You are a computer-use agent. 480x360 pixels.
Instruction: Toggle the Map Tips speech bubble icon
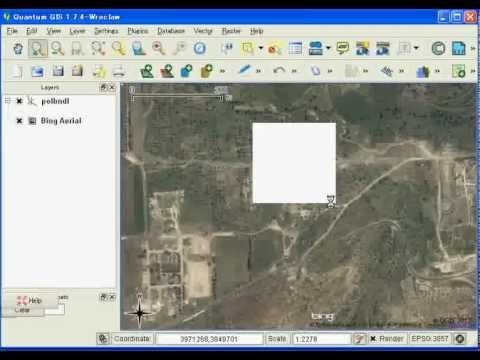[343, 49]
